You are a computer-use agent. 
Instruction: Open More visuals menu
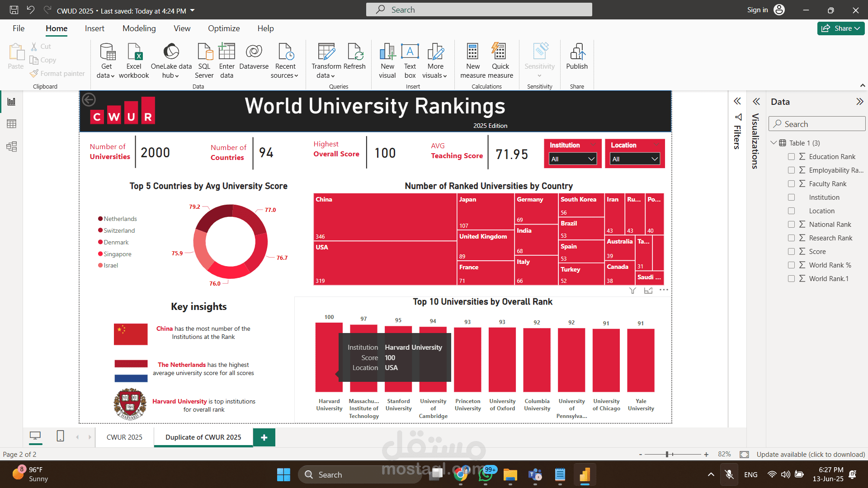pos(435,61)
